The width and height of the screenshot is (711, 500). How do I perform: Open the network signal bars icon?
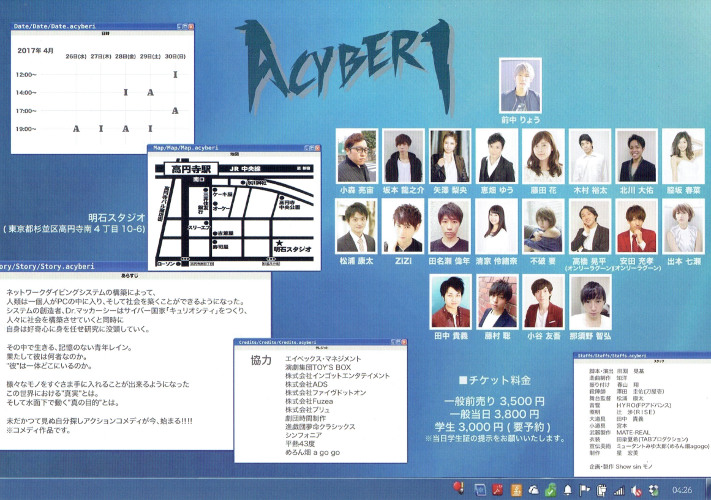618,490
